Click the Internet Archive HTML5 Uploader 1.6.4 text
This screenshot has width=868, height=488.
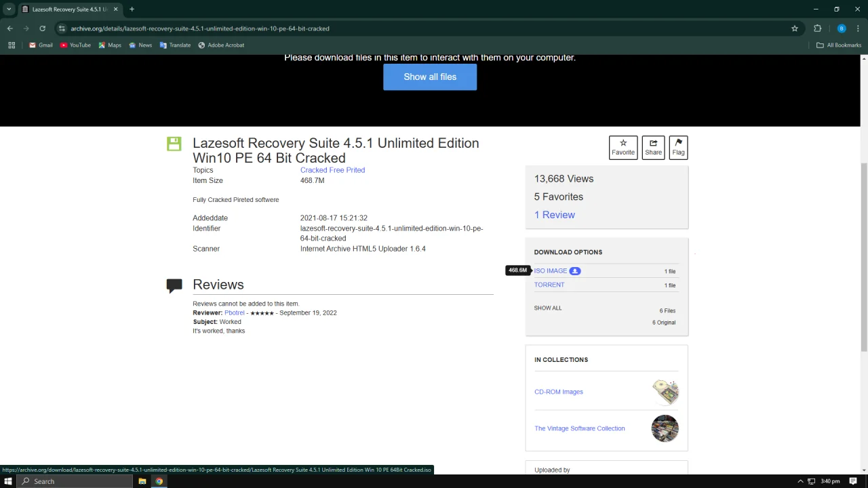point(363,249)
